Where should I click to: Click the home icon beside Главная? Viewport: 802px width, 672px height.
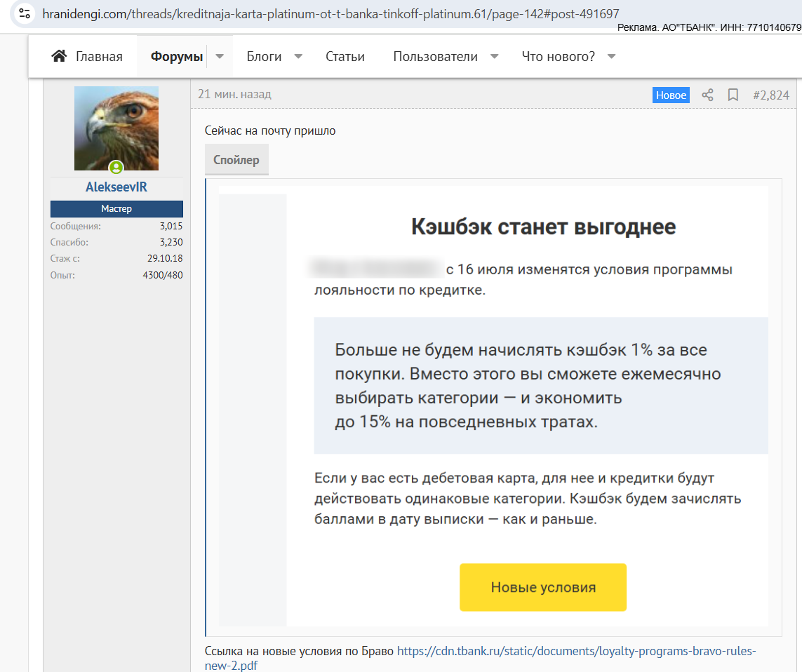59,55
